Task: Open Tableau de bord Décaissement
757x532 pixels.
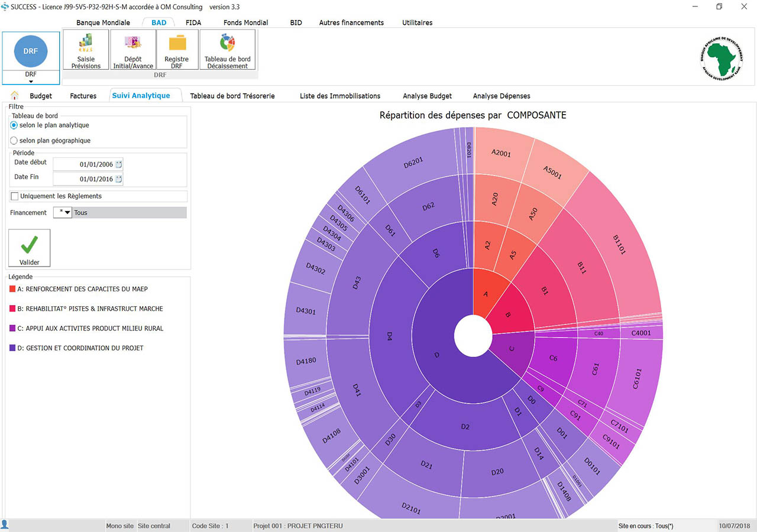Action: [227, 50]
